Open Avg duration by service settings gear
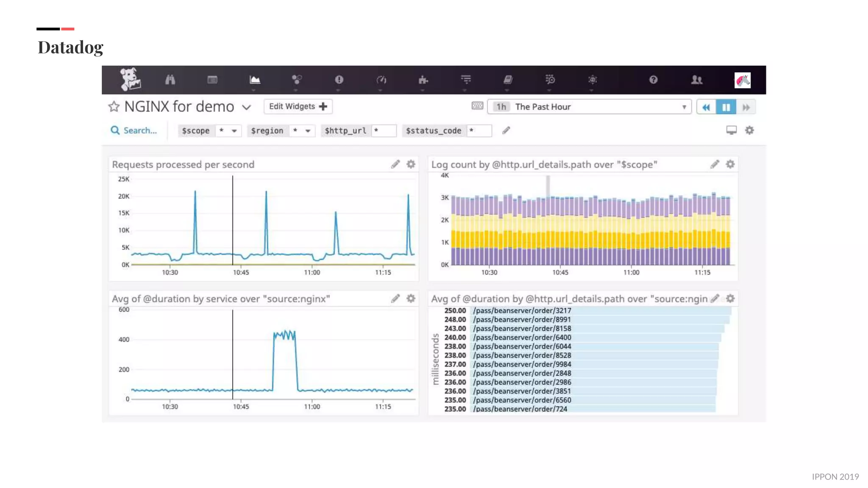868x488 pixels. tap(411, 299)
